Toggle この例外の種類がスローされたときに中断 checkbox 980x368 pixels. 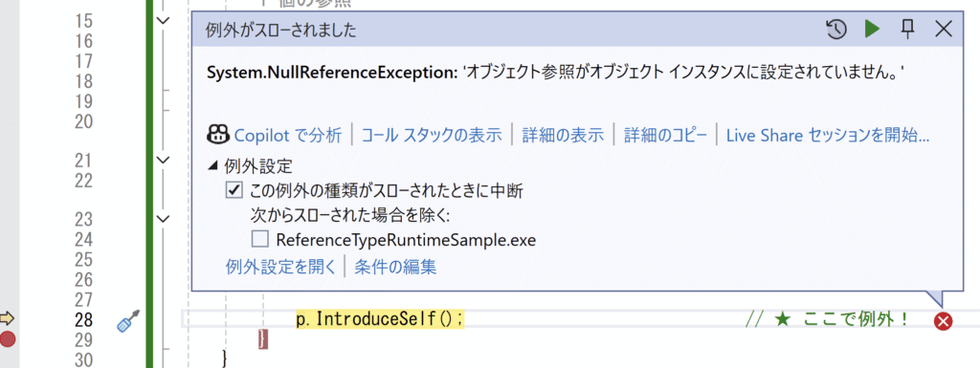coord(234,191)
